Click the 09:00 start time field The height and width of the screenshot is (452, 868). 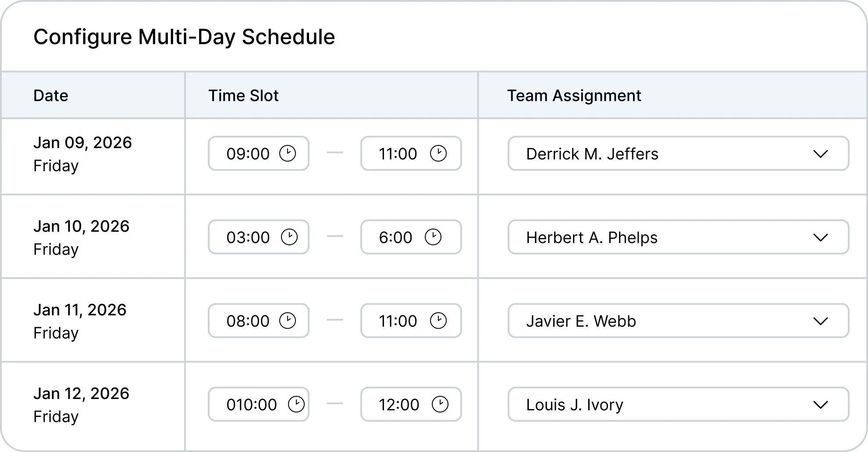click(x=248, y=153)
